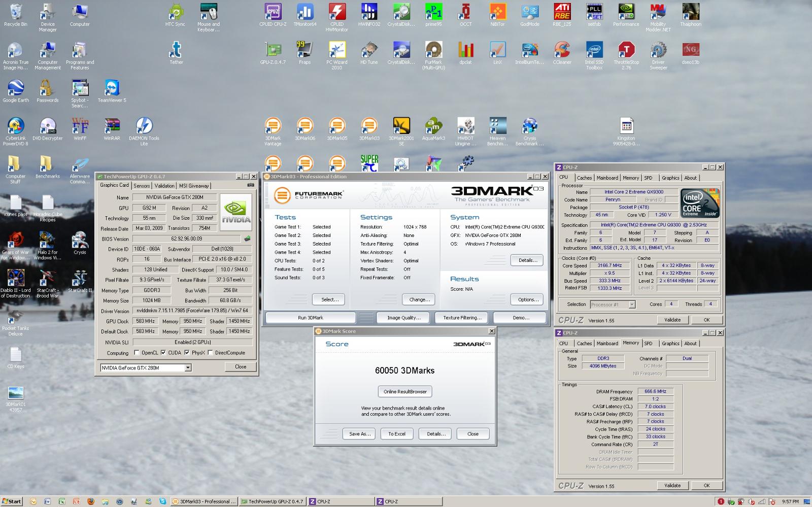
Task: Click Save As in the 3DMark Score window
Action: pos(360,434)
